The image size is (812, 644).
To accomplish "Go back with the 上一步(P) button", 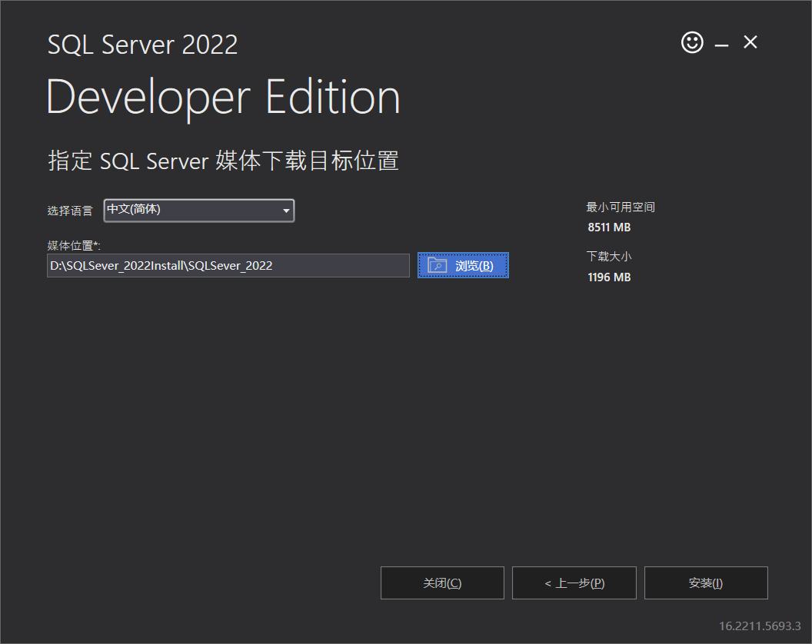I will (x=574, y=583).
